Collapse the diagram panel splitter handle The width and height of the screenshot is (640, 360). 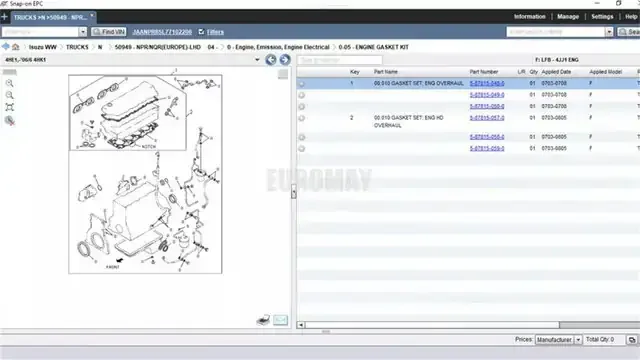293,192
